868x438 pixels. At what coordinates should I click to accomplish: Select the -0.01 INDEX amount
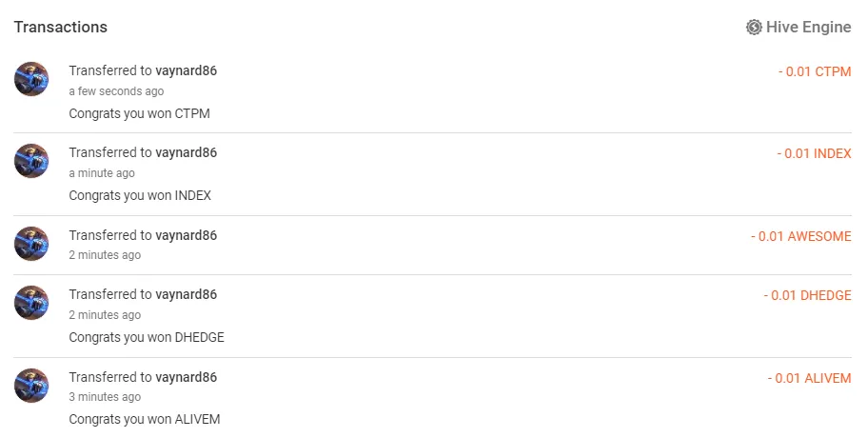[814, 153]
